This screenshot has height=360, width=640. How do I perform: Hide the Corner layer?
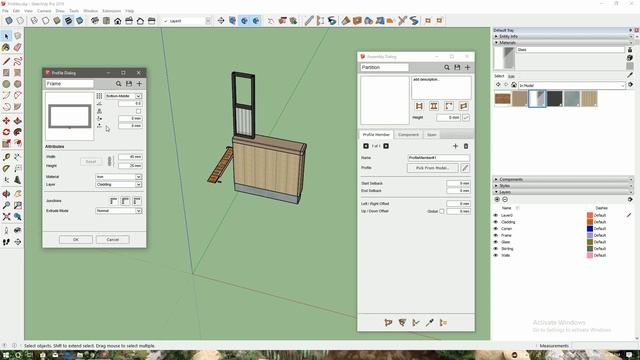pyautogui.click(x=496, y=229)
